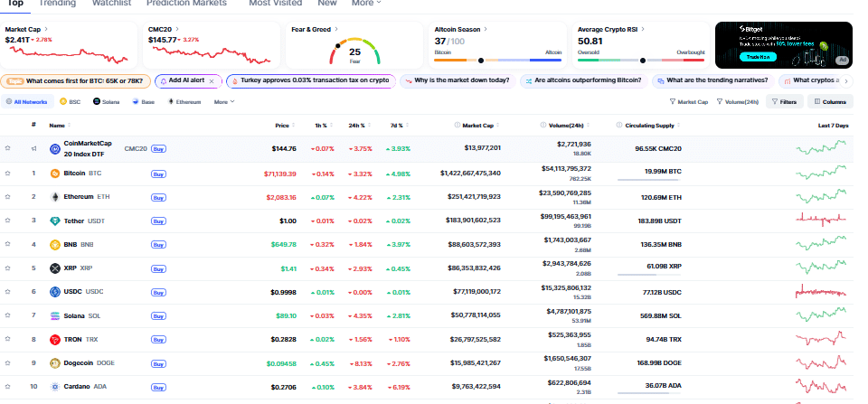Click the Fear & Greed gauge dial
868x404 pixels.
click(x=354, y=51)
